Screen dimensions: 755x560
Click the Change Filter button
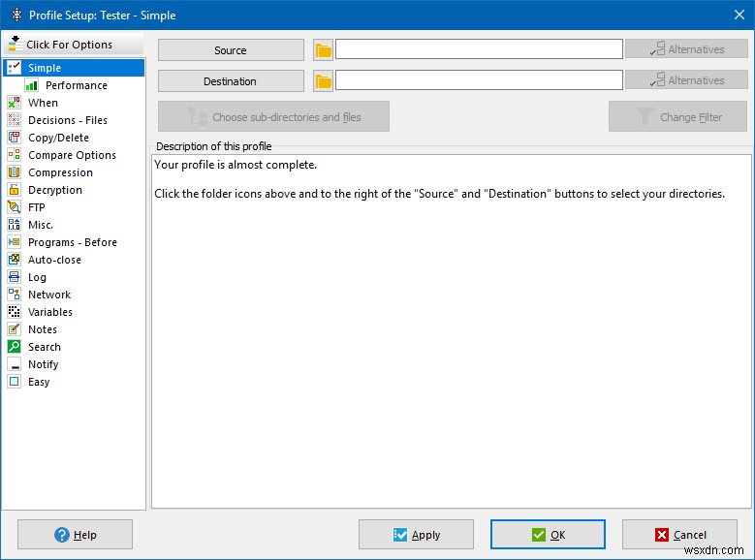pos(677,116)
